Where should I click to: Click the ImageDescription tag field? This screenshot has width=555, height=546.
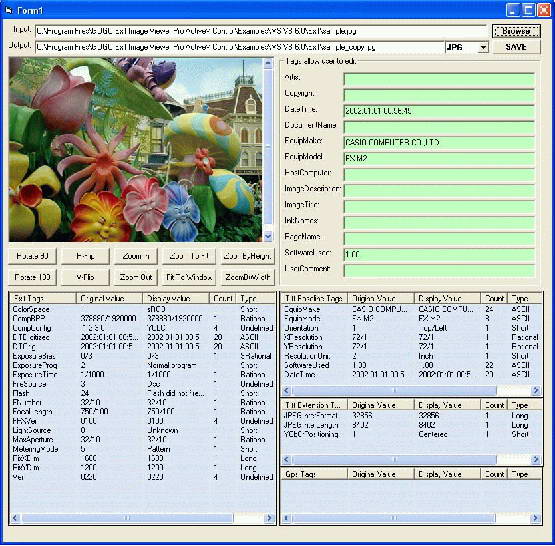point(439,190)
